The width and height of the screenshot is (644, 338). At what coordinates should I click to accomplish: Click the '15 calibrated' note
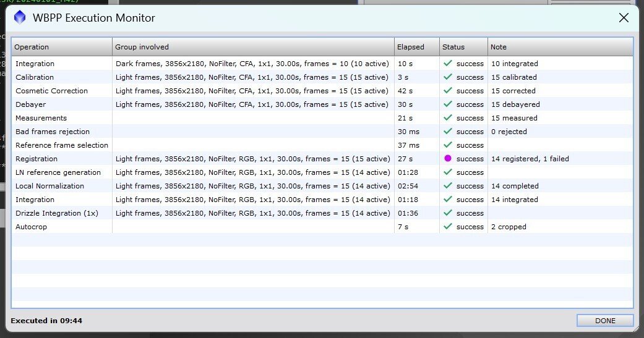click(x=514, y=77)
